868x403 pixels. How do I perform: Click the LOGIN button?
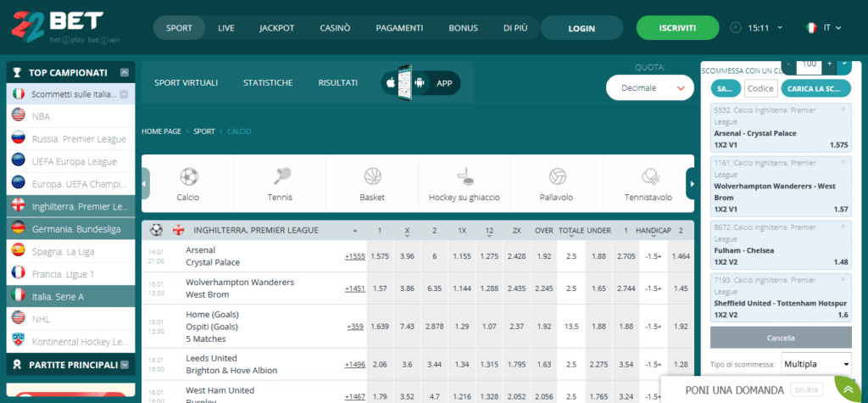coord(581,28)
